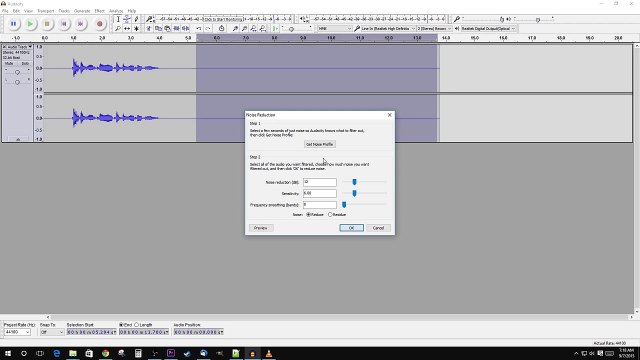The height and width of the screenshot is (360, 640).
Task: Click recording meter microphone icon
Action: coord(149,19)
